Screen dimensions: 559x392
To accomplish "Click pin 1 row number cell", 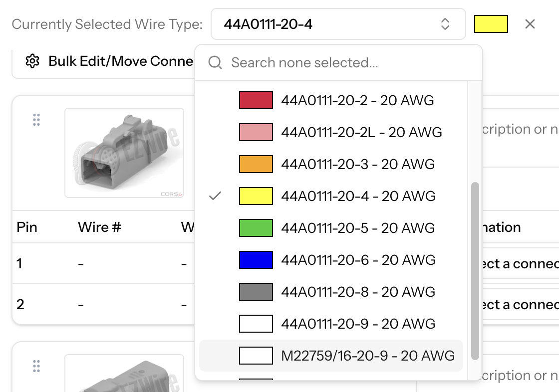I will click(19, 264).
